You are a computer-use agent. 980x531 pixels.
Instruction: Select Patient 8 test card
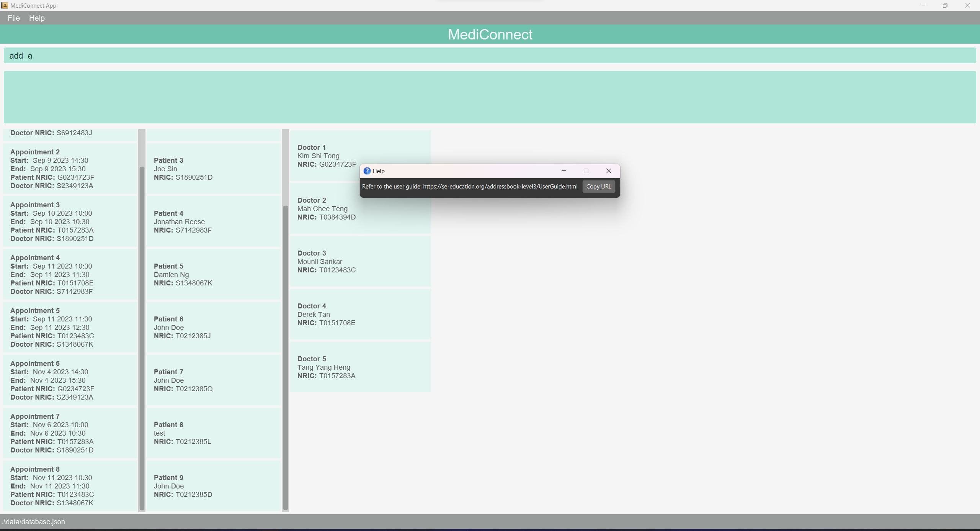[x=213, y=433]
